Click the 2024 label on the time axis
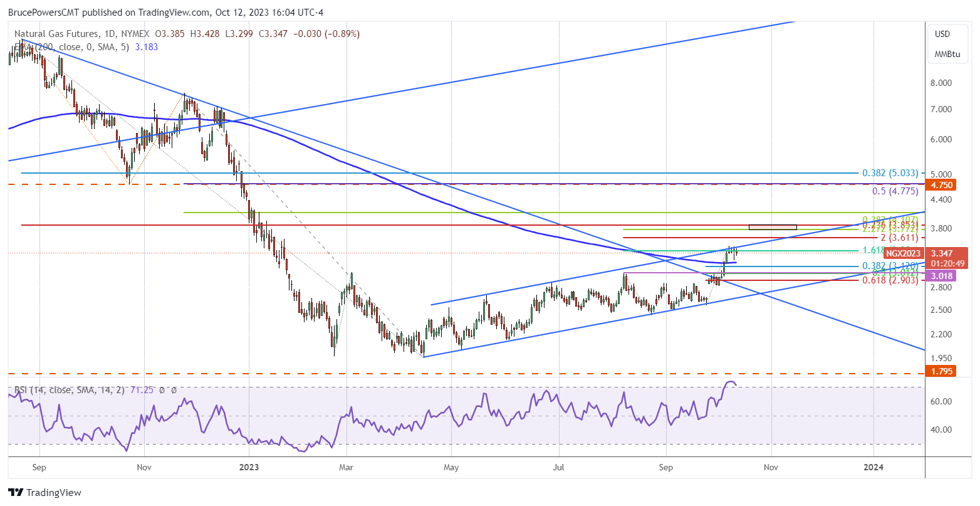 point(873,468)
